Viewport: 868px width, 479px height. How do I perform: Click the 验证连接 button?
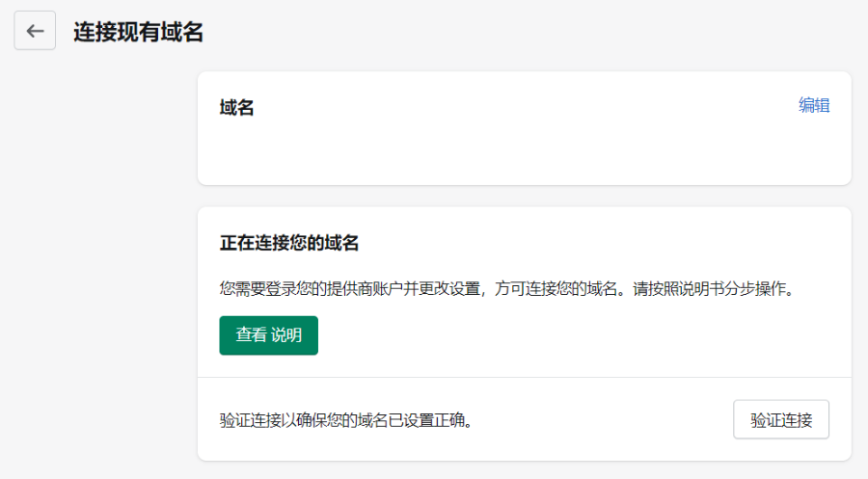pyautogui.click(x=781, y=420)
